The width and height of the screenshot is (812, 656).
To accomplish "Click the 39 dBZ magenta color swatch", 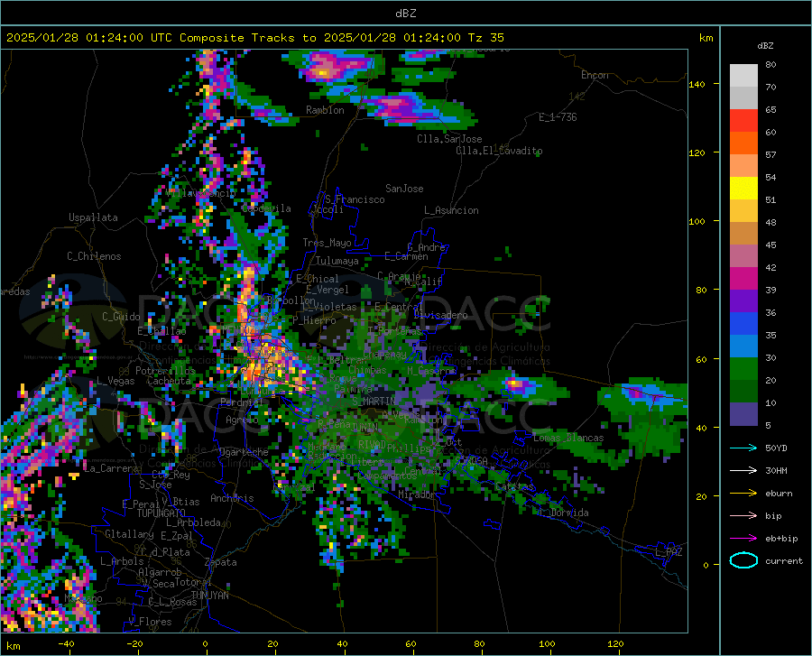I will click(743, 279).
